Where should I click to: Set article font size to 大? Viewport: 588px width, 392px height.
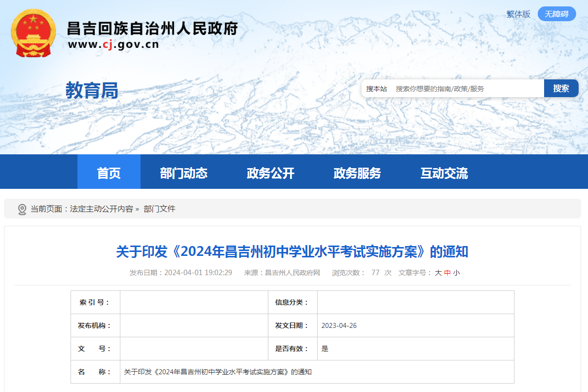(438, 273)
